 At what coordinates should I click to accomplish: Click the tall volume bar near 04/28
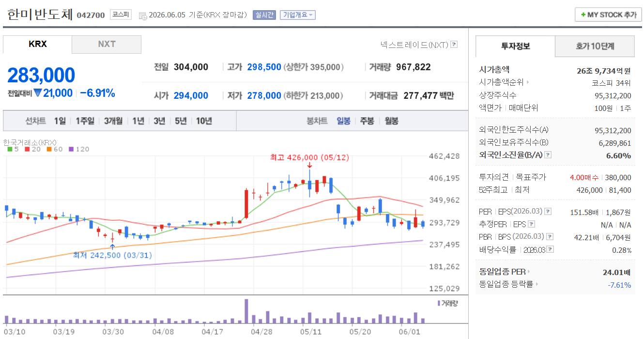pos(246,311)
